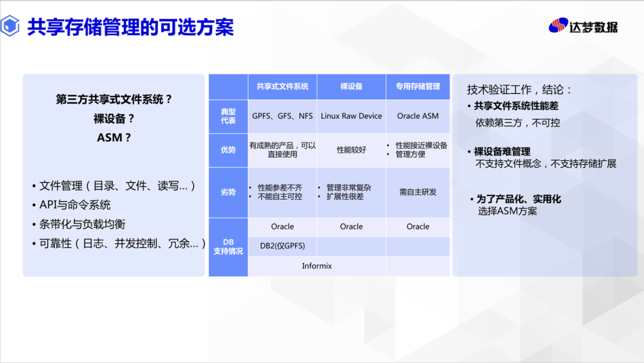Click Oracle under the 专用存储管理 column

tap(417, 227)
